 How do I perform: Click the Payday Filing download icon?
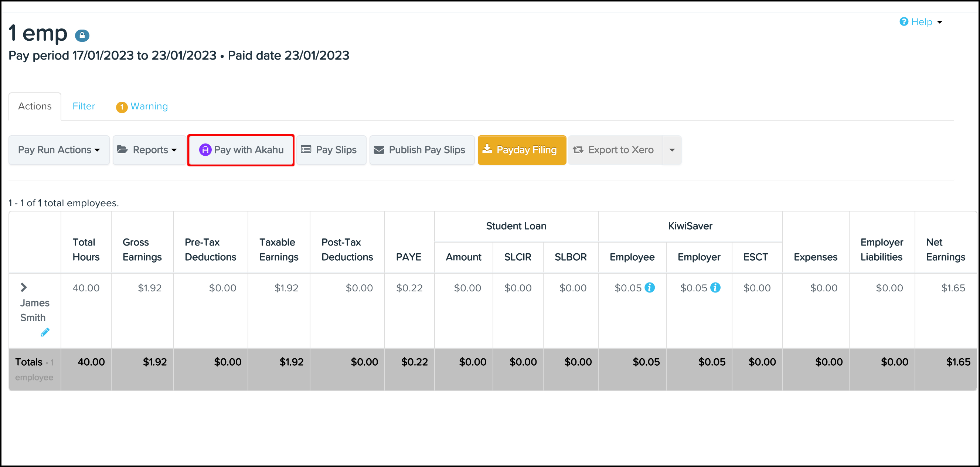487,149
